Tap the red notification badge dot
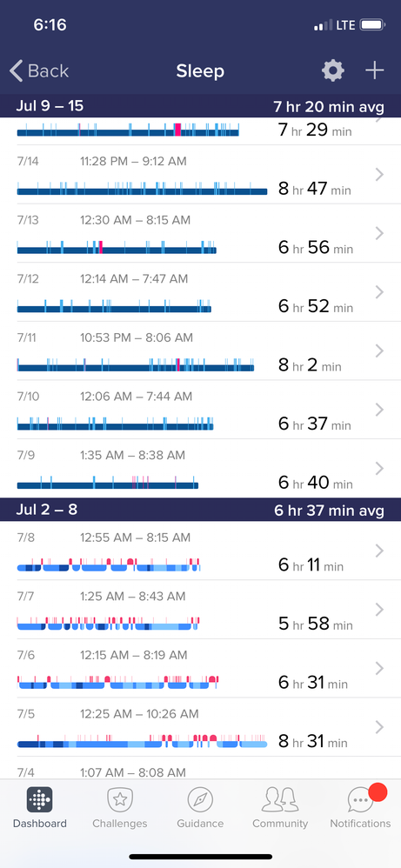Screen dimensions: 401x868 click(378, 791)
